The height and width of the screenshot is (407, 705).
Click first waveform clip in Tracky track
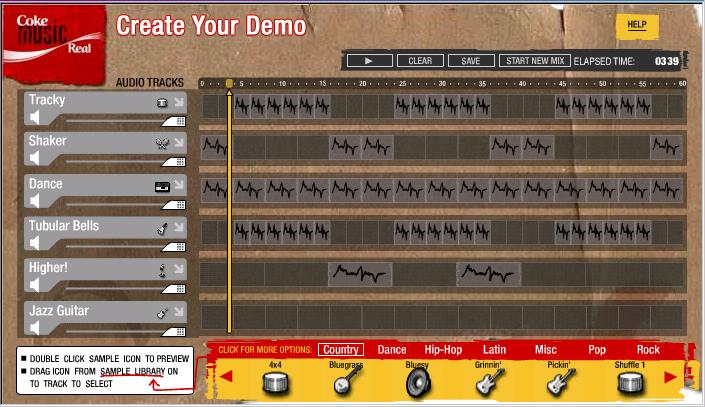click(242, 106)
